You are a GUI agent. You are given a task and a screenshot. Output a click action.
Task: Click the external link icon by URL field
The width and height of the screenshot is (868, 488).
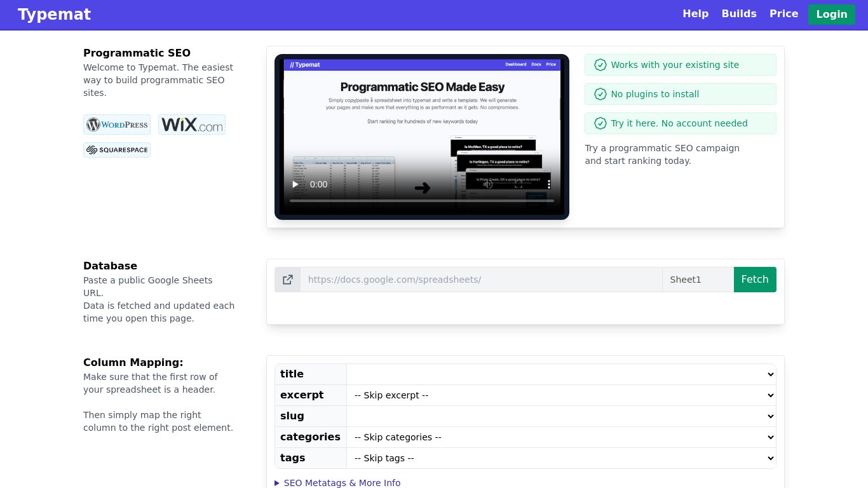287,280
